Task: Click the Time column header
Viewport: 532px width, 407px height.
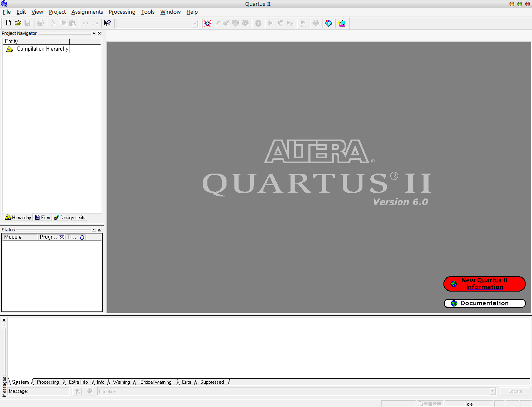Action: tap(76, 237)
